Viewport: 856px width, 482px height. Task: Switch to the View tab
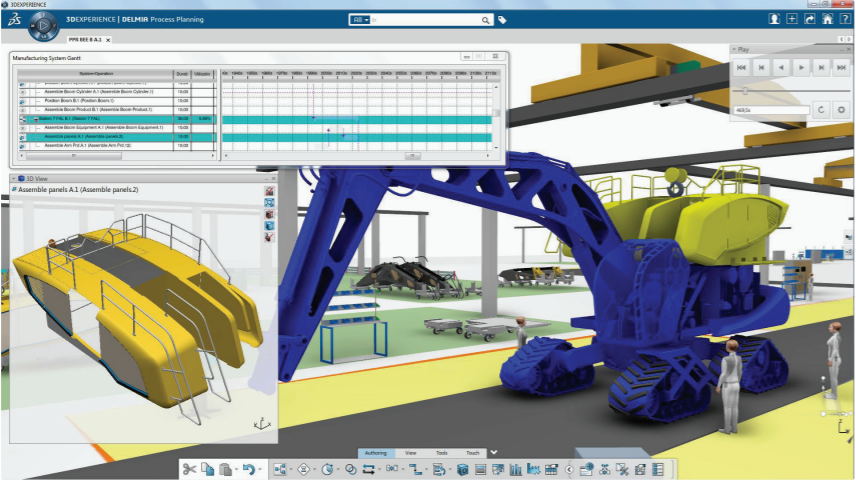tap(411, 453)
